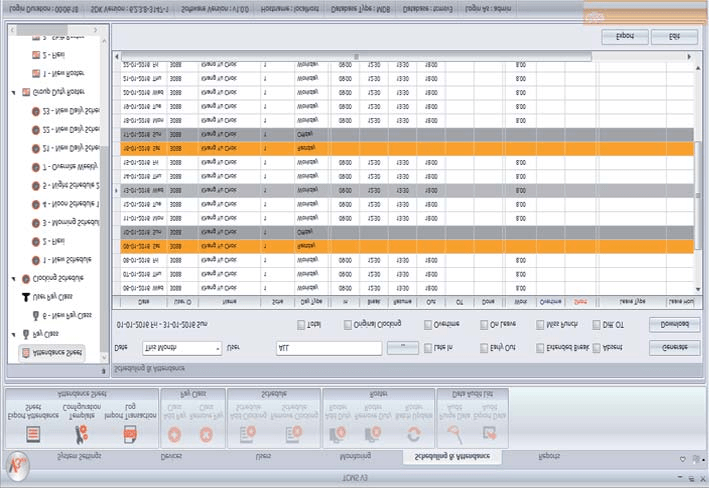The image size is (709, 488).
Task: Click the Add Pay Class icon
Action: coord(175,435)
